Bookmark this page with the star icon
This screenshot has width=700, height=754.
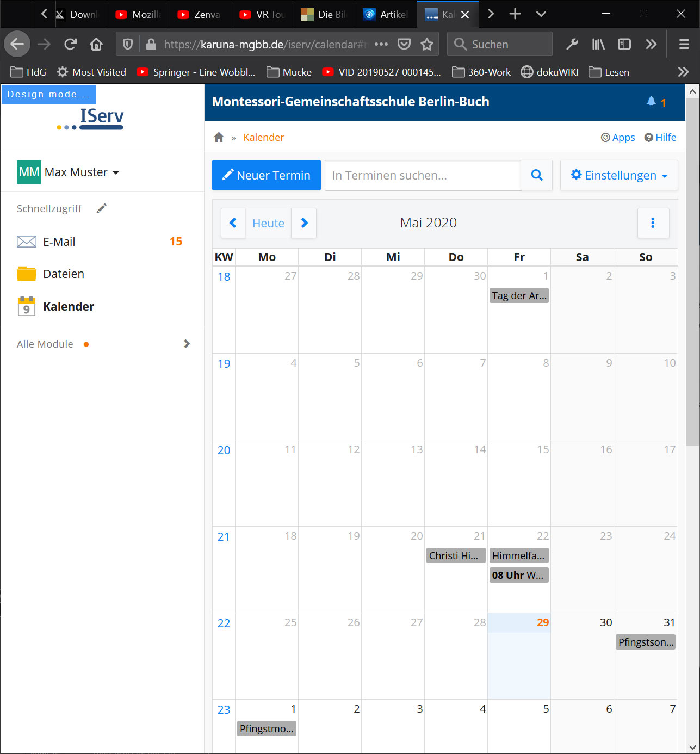point(427,44)
